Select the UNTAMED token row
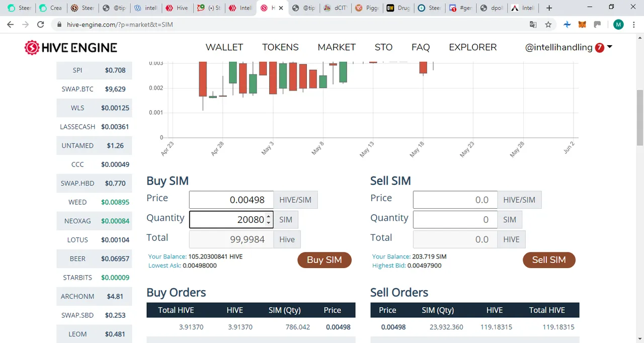 94,145
